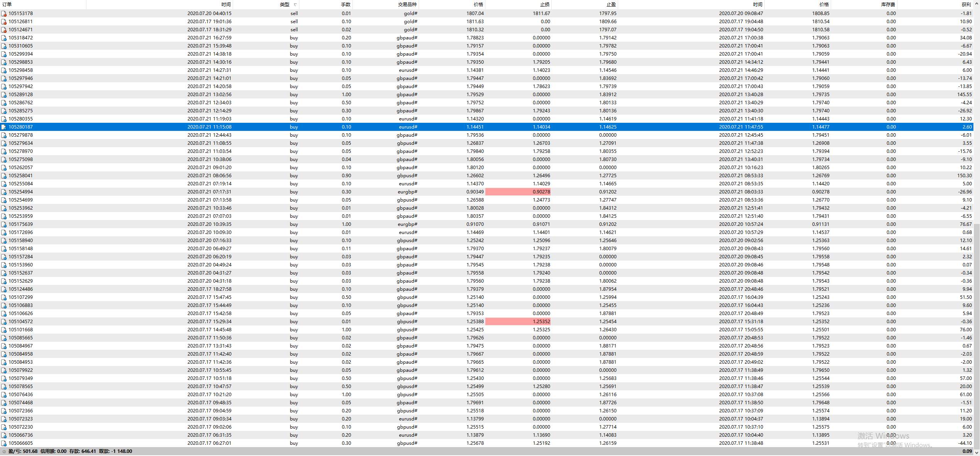
Task: Click the icon of order 105254994
Action: (x=4, y=192)
